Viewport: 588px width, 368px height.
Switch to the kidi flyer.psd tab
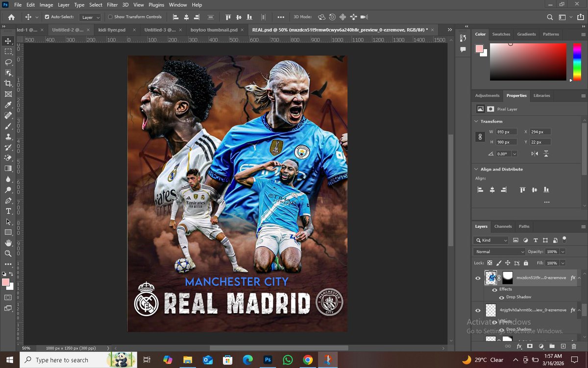pos(111,30)
